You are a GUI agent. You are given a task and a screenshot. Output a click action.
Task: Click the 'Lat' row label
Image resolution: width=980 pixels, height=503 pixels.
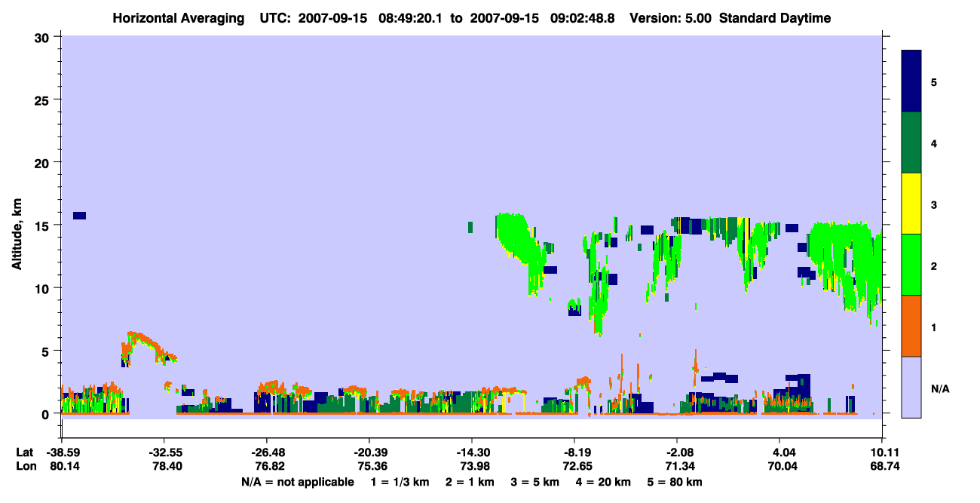coord(24,452)
